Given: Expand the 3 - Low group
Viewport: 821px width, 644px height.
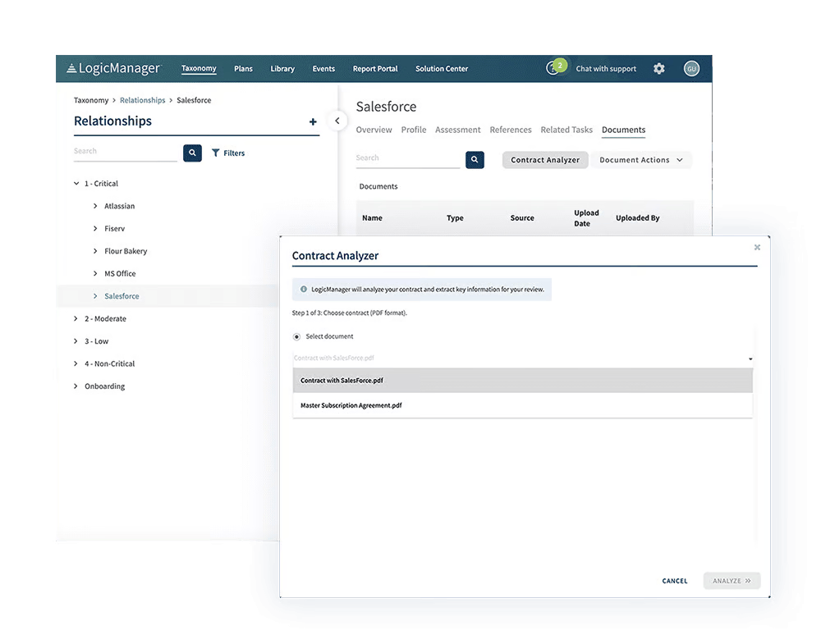Looking at the screenshot, I should [76, 340].
